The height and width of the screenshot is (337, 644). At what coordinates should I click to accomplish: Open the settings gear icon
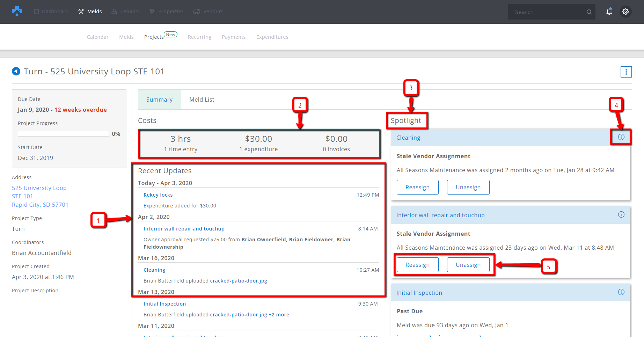[625, 12]
